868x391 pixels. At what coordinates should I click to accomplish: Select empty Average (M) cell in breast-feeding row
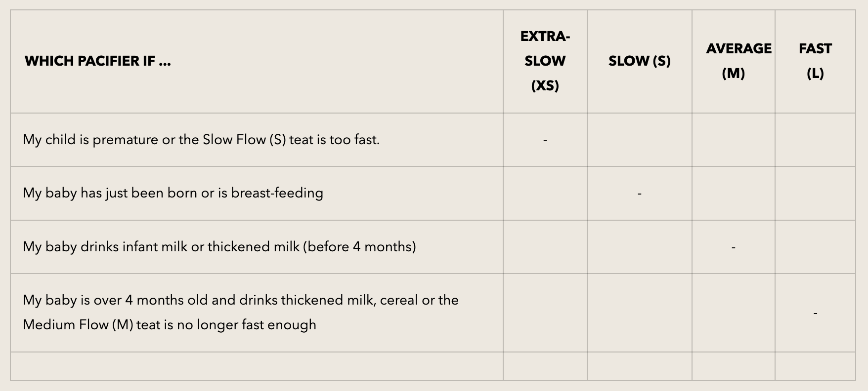point(733,193)
